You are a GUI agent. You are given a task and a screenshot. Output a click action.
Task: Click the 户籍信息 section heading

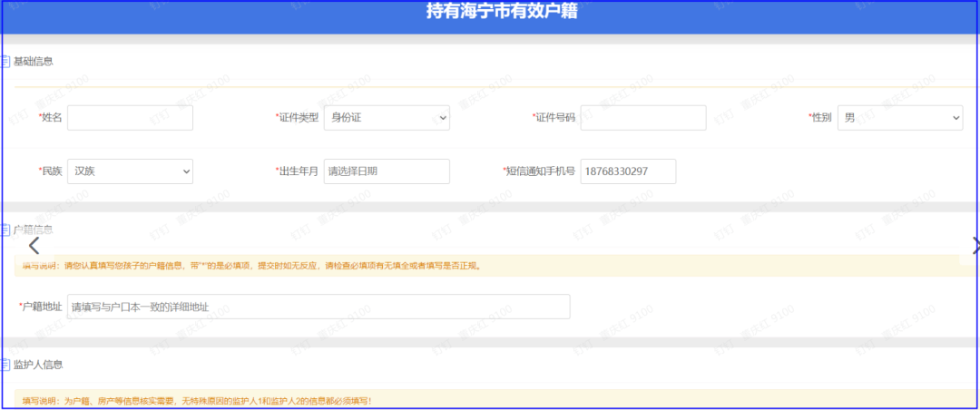click(34, 229)
